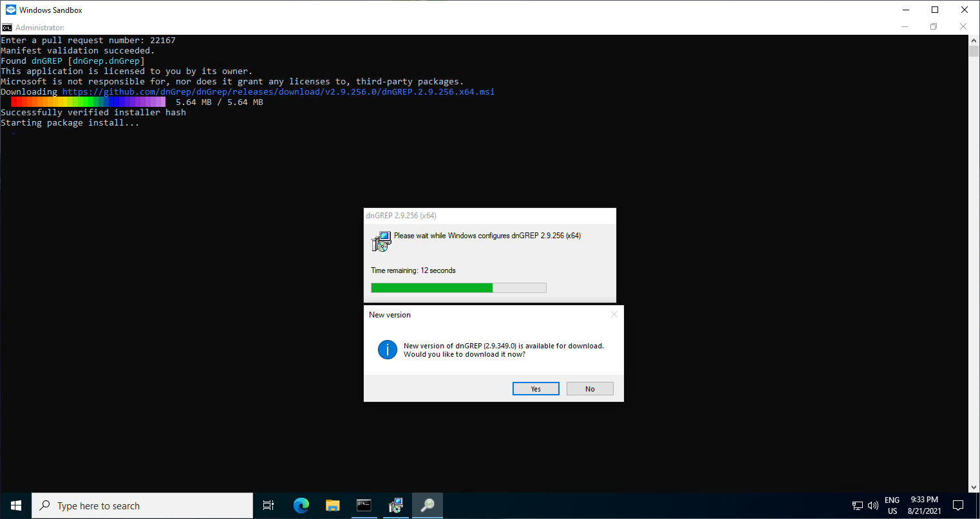Image resolution: width=980 pixels, height=519 pixels.
Task: Open Task View from the taskbar
Action: (x=269, y=505)
